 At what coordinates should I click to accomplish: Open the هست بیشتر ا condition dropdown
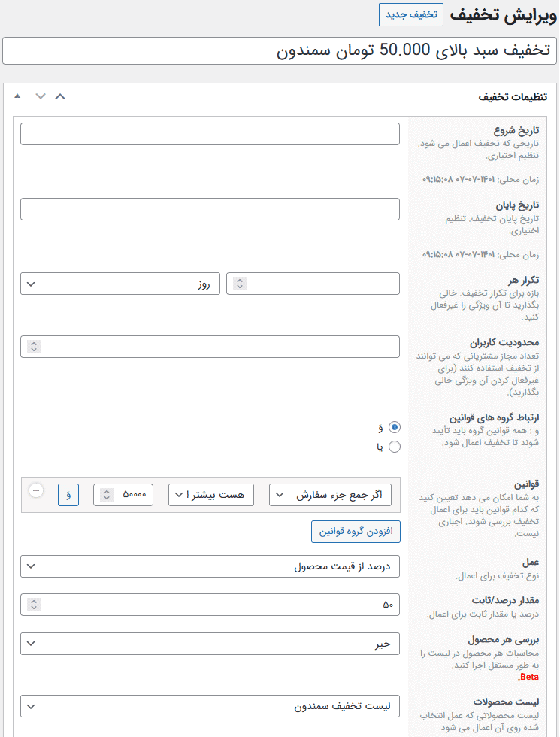click(x=211, y=495)
